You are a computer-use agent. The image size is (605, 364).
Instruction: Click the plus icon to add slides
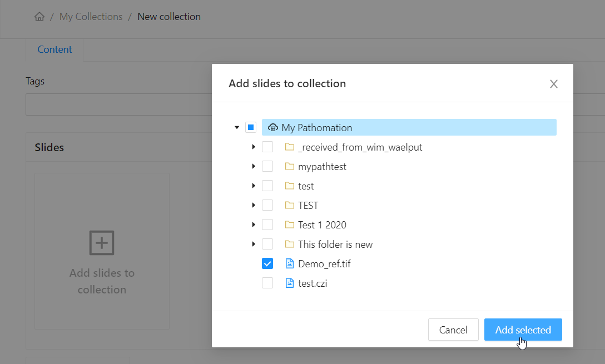[102, 243]
